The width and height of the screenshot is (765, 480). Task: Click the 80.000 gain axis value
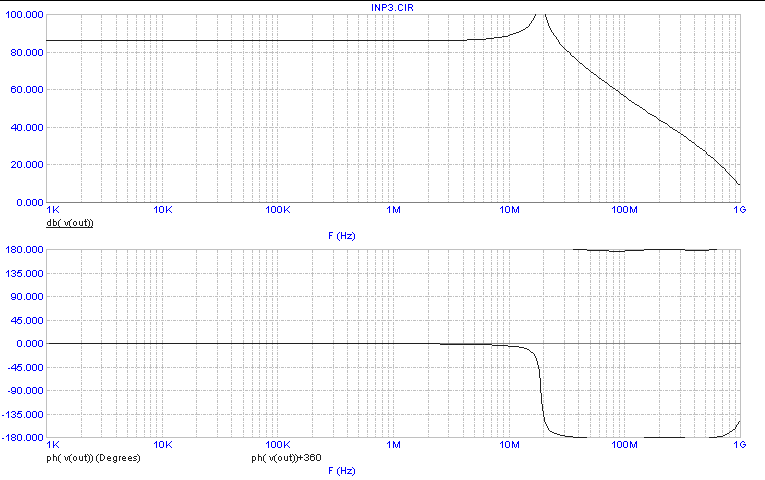[27, 52]
